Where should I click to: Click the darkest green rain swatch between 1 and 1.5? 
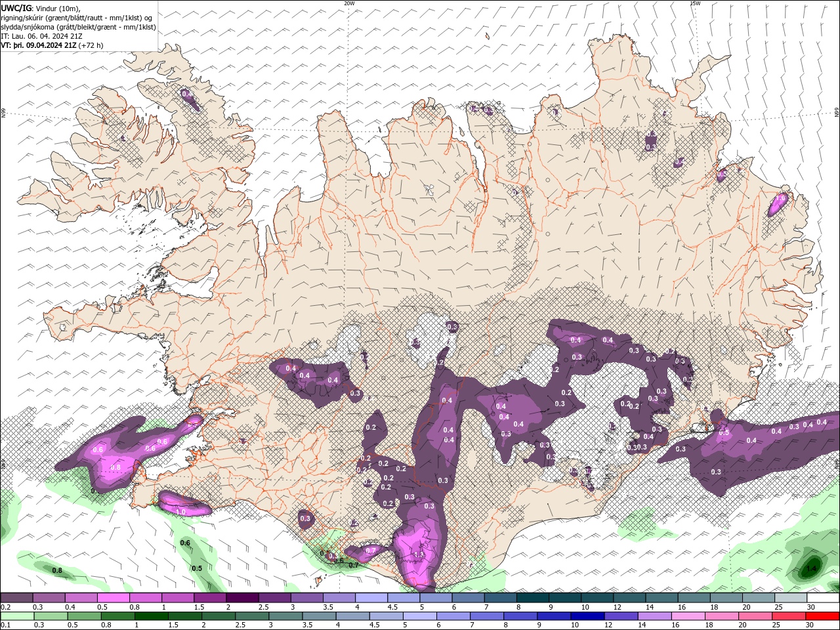(x=151, y=616)
